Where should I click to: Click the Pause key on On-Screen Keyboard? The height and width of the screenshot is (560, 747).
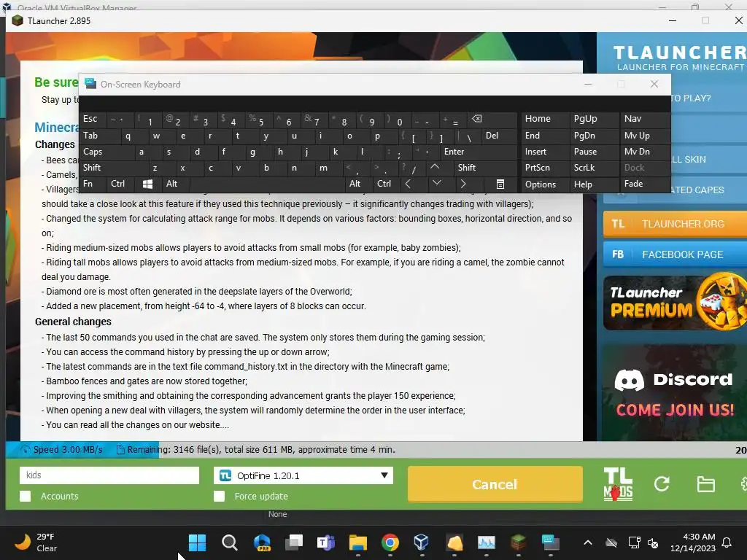point(594,152)
